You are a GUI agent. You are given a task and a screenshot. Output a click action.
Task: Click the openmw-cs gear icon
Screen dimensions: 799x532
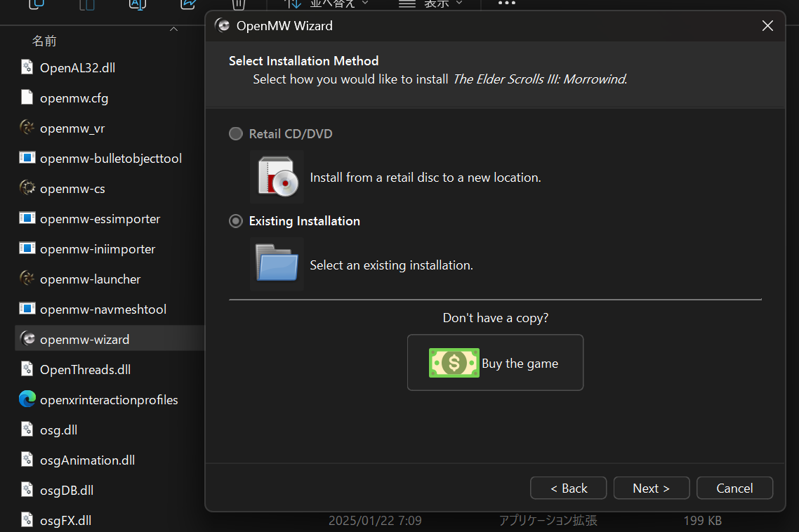pyautogui.click(x=27, y=188)
